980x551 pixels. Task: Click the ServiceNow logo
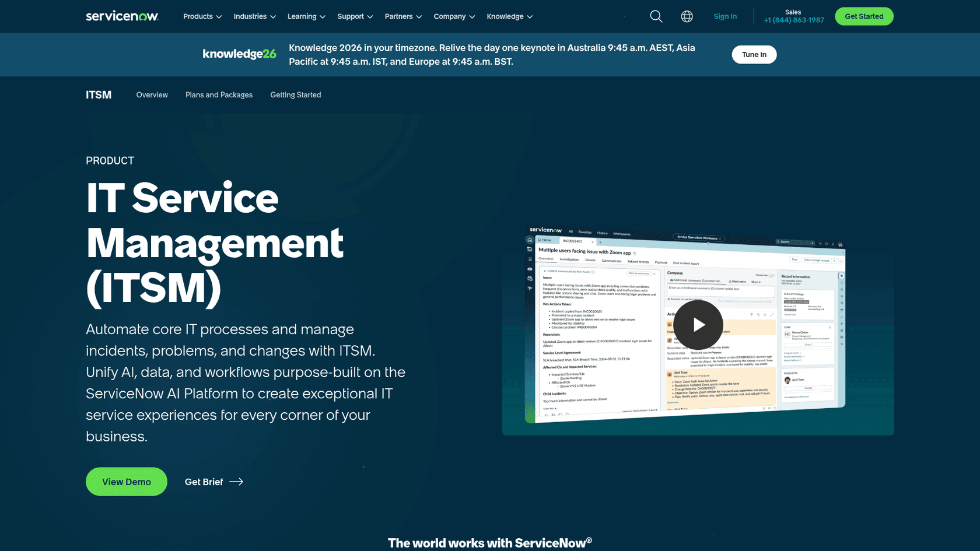tap(122, 16)
